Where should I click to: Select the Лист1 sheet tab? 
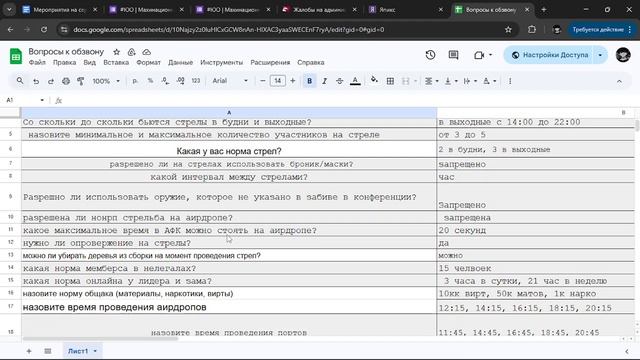[82, 351]
